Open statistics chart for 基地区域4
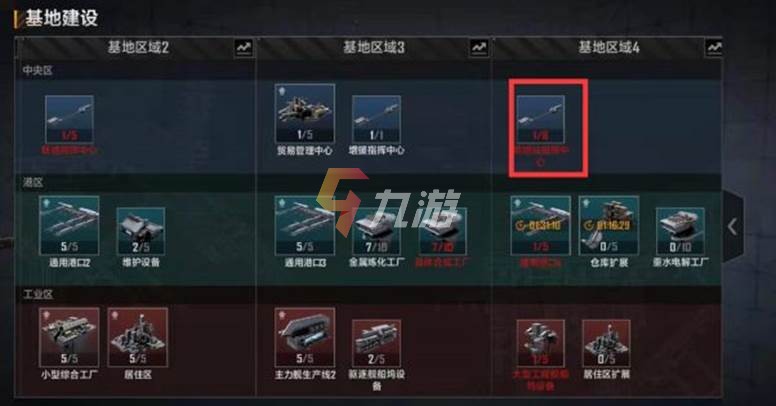 pyautogui.click(x=714, y=48)
